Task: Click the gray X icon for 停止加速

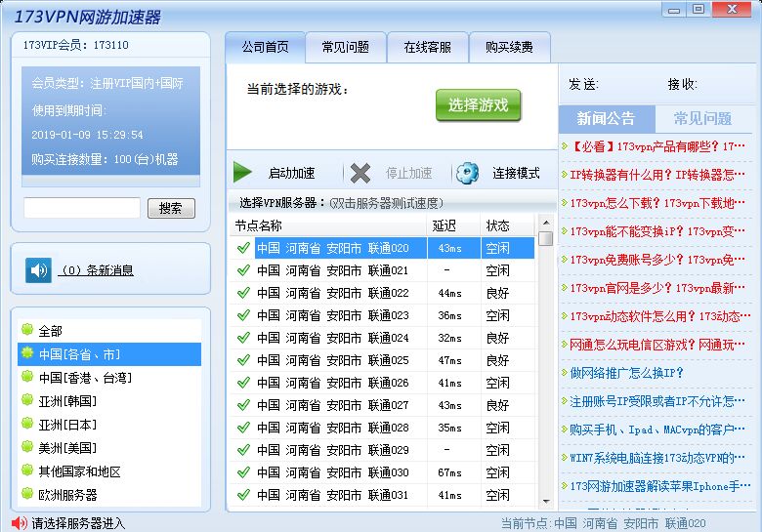Action: pyautogui.click(x=360, y=173)
